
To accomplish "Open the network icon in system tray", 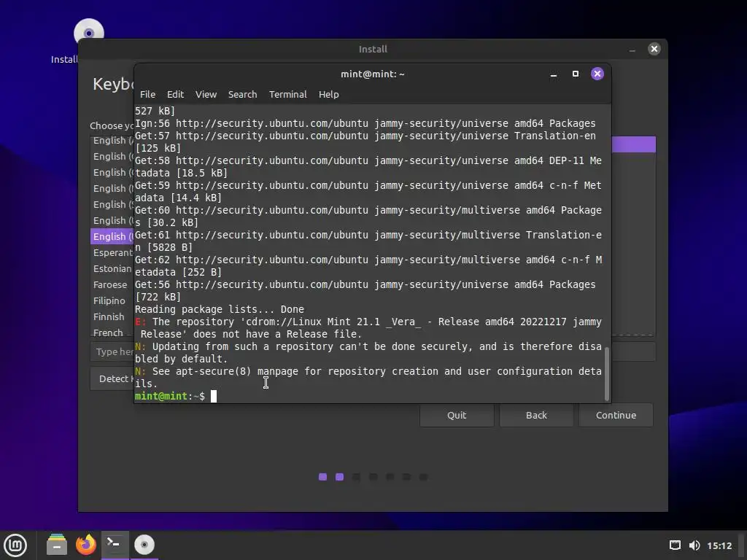I will (675, 545).
